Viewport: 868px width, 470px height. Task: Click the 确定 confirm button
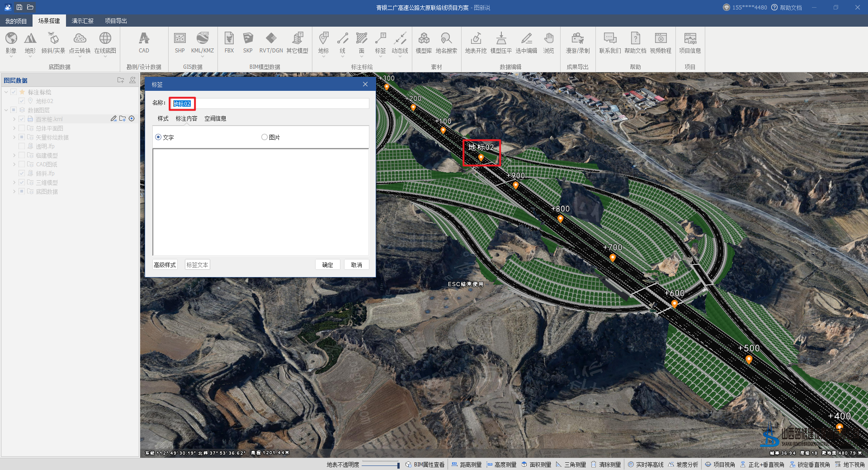point(327,265)
